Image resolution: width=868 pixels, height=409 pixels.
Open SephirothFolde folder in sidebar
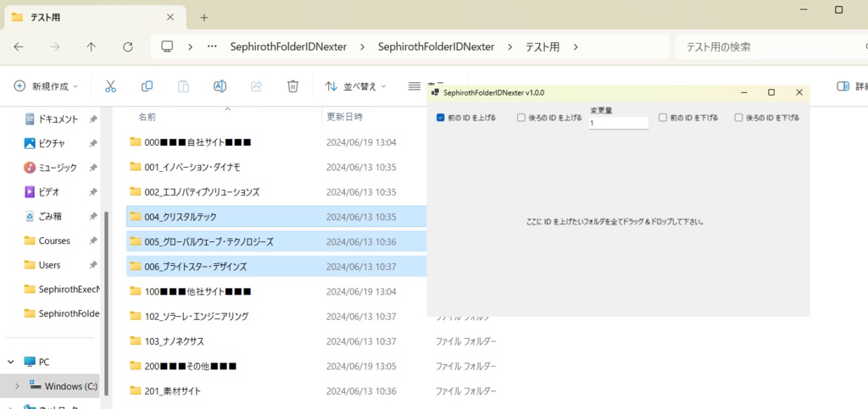(x=59, y=313)
